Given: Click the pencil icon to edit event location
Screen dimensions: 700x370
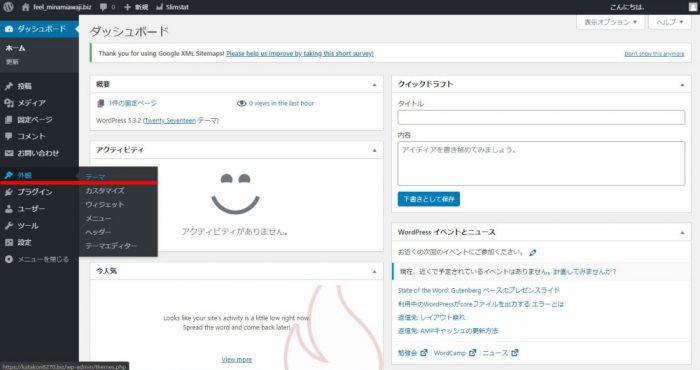Looking at the screenshot, I should click(x=533, y=253).
